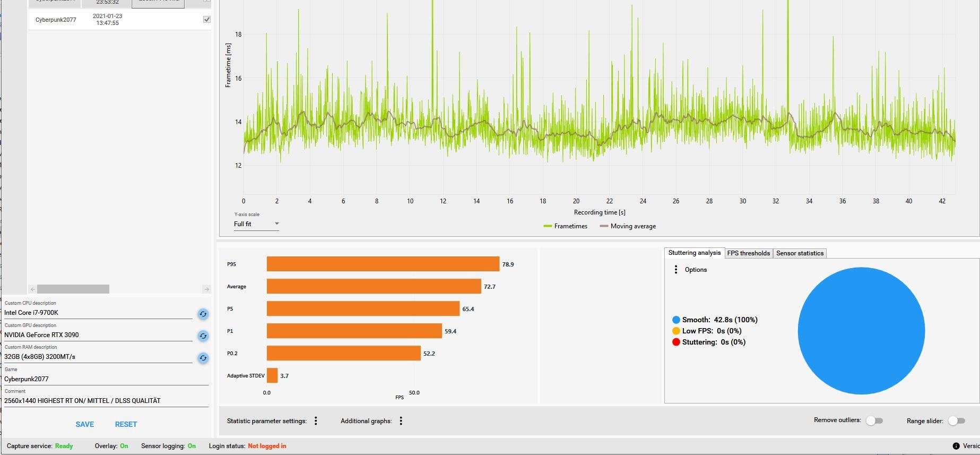Select the Cyberpunk2077 record row
This screenshot has width=980, height=455.
119,20
